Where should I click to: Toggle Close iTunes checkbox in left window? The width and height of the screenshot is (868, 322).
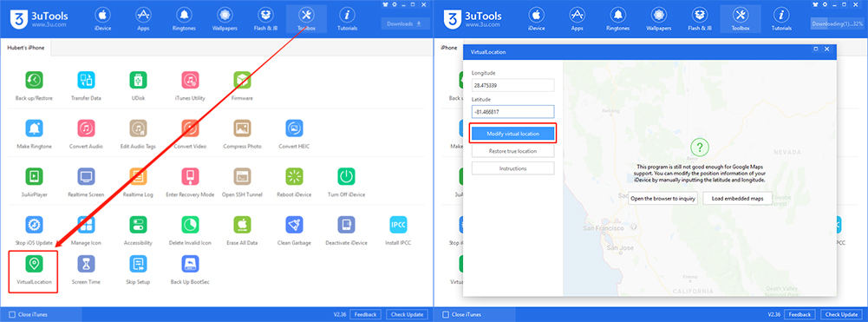click(12, 315)
